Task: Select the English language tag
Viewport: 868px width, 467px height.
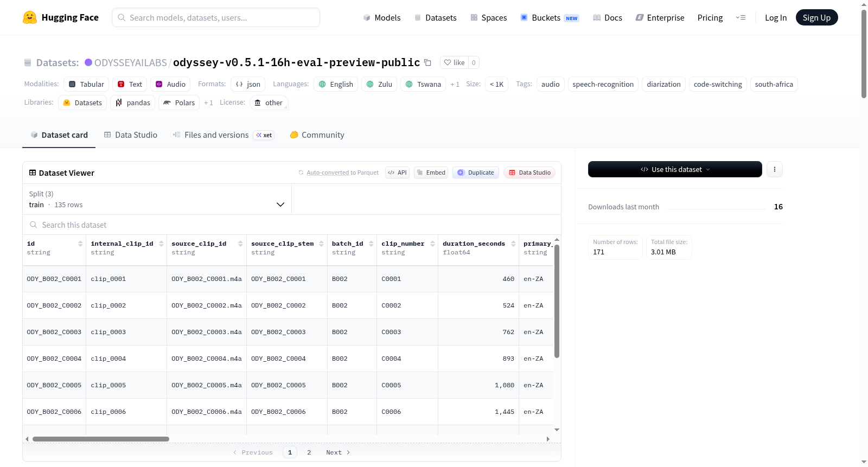Action: (x=336, y=84)
